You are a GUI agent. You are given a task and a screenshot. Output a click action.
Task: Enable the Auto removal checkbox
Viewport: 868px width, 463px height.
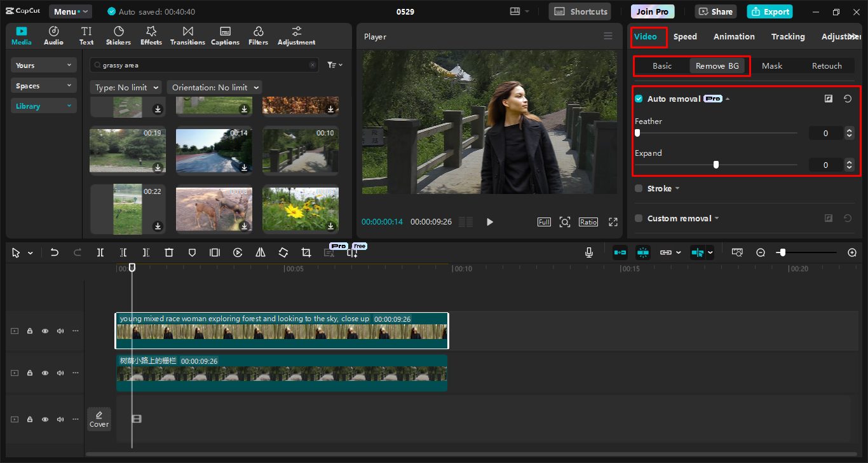639,99
